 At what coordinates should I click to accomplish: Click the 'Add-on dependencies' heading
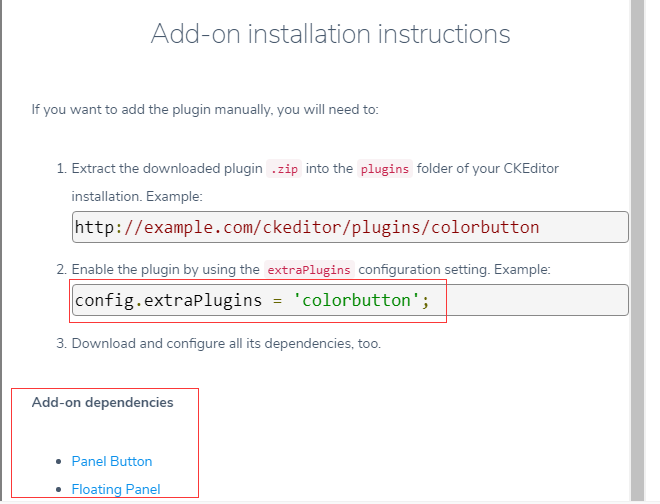click(102, 402)
